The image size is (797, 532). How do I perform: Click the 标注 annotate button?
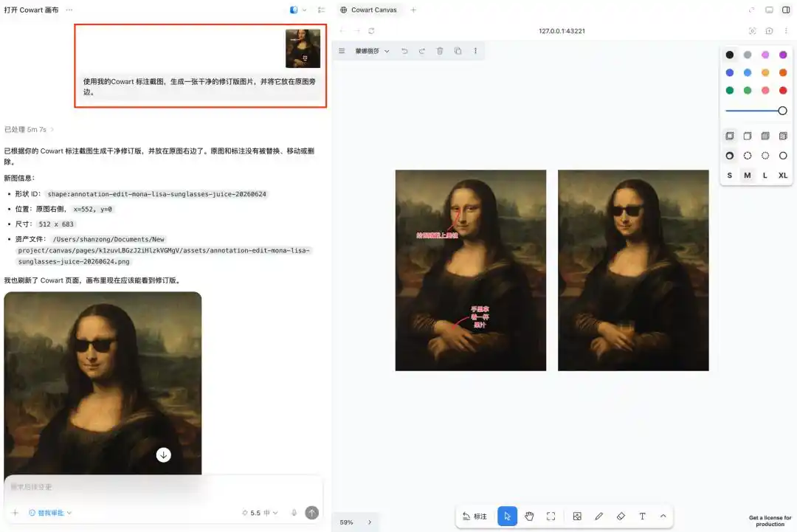pyautogui.click(x=475, y=517)
